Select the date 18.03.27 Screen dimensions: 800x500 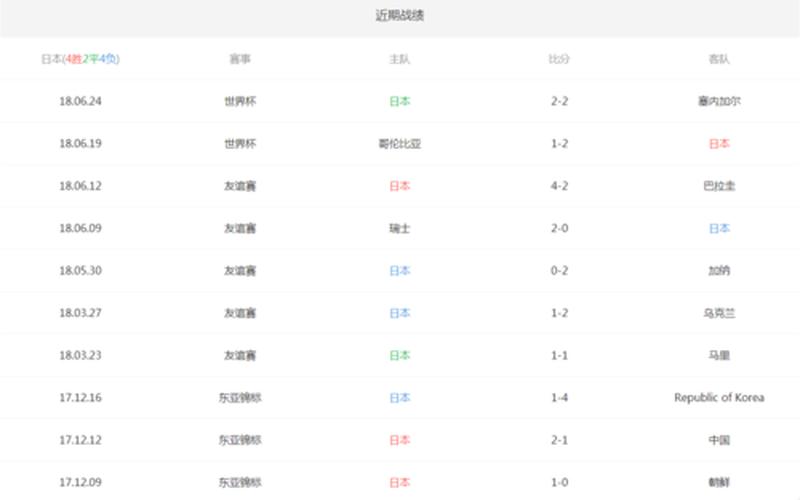80,313
